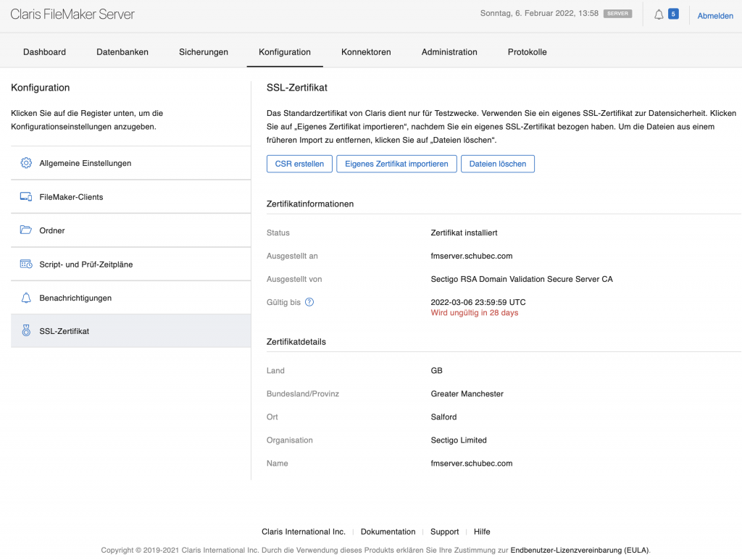Click the Dateien löschen button
Image resolution: width=742 pixels, height=560 pixels.
498,164
